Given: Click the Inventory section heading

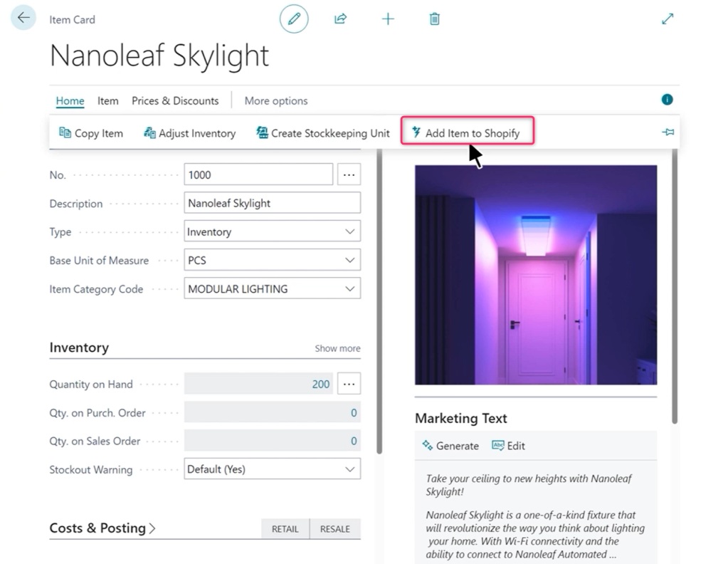Looking at the screenshot, I should (x=79, y=348).
